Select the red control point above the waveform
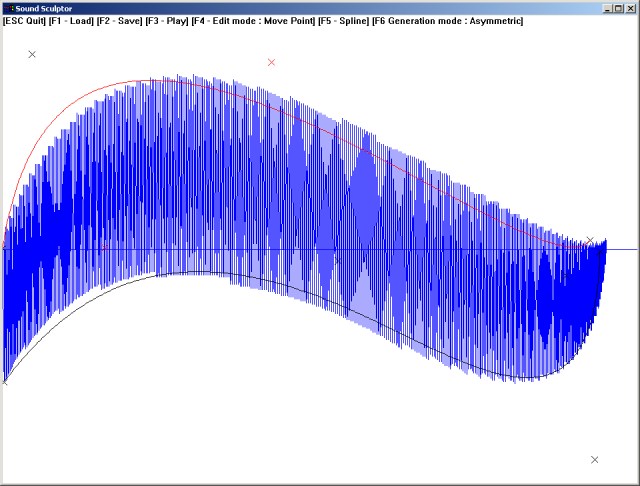The height and width of the screenshot is (486, 640). coord(271,62)
